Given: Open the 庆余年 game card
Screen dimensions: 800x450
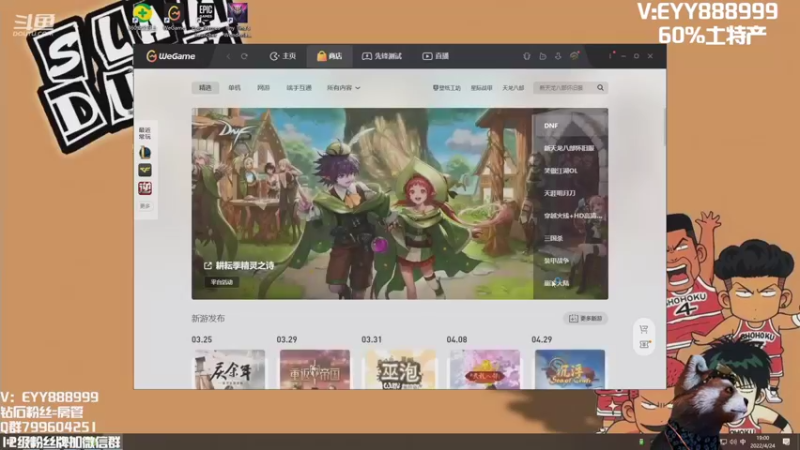Looking at the screenshot, I should (229, 369).
